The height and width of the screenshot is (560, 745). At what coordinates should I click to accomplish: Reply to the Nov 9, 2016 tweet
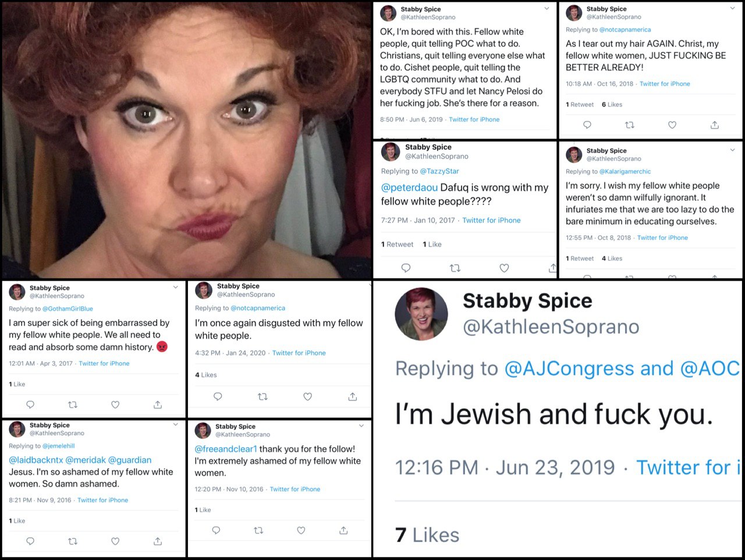pos(30,541)
